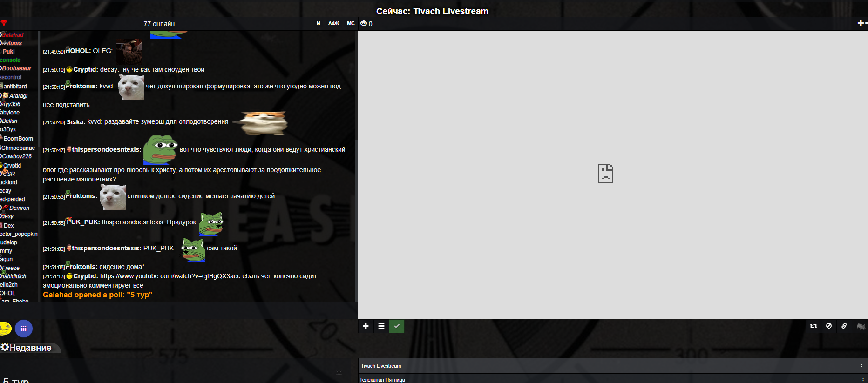The image size is (868, 383).
Task: Click username Cryptid in user list
Action: 12,166
